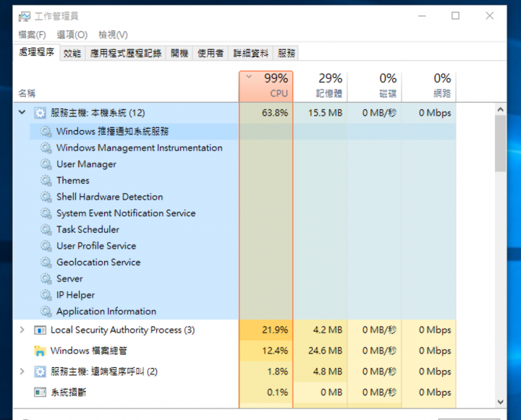The width and height of the screenshot is (521, 420).
Task: Click Windows 檔案總管 folder icon
Action: tap(40, 351)
